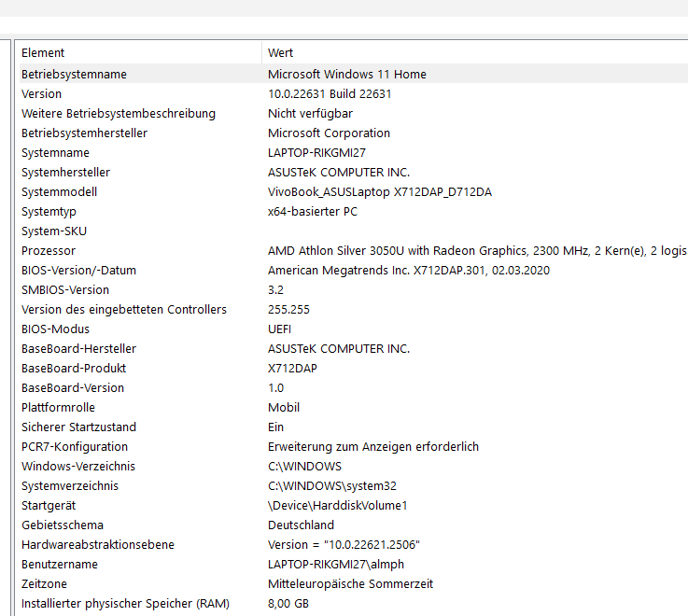Click the Wert column header
688x616 pixels.
pos(280,52)
